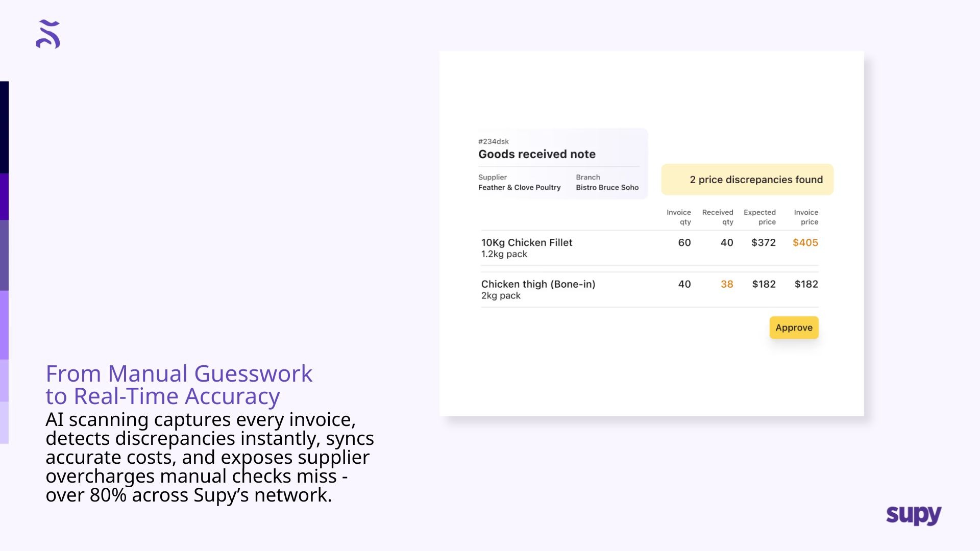Click branch name Bistro Bruce Soho
Screen dimensions: 980x551
click(607, 187)
